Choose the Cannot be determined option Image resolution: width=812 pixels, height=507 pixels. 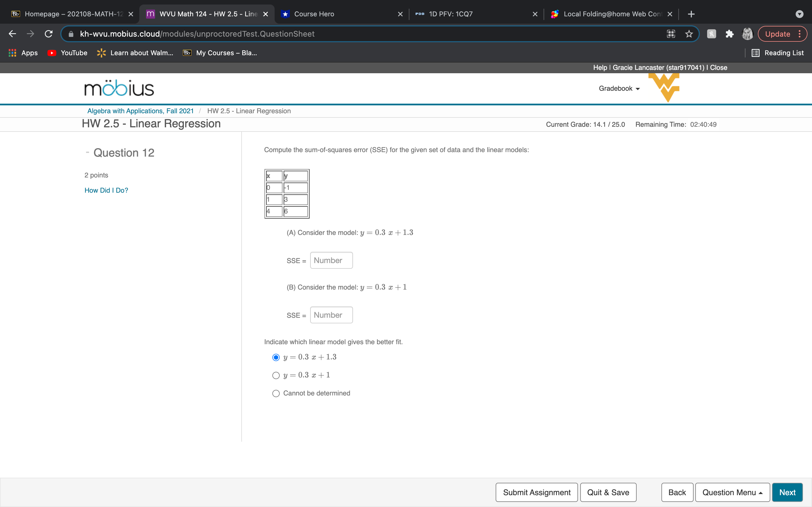[x=275, y=393]
